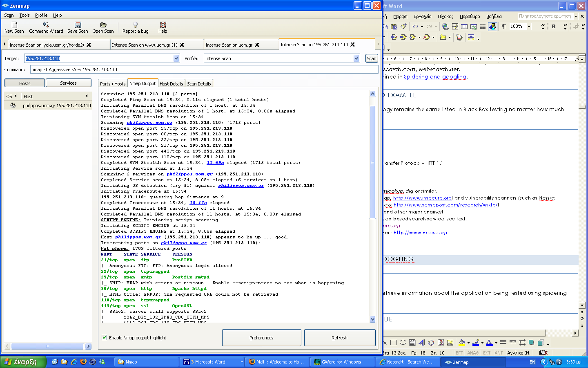Open Undo history dropdown in Word
Screen dimensions: 588x368
pyautogui.click(x=422, y=27)
